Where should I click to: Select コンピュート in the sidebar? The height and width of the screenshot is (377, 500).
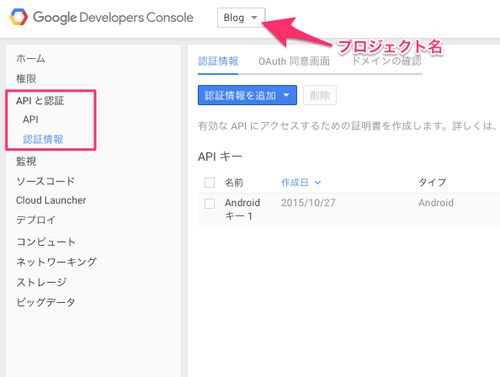point(46,242)
